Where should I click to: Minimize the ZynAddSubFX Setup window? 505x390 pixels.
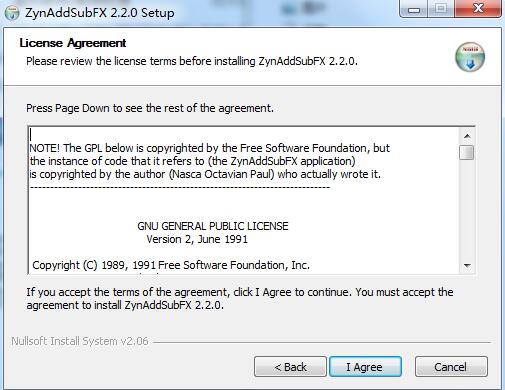(414, 9)
